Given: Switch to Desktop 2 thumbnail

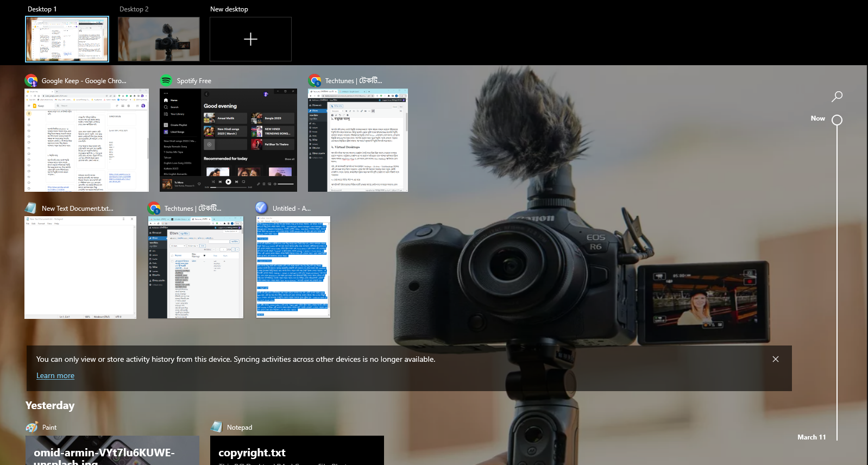Looking at the screenshot, I should [159, 39].
